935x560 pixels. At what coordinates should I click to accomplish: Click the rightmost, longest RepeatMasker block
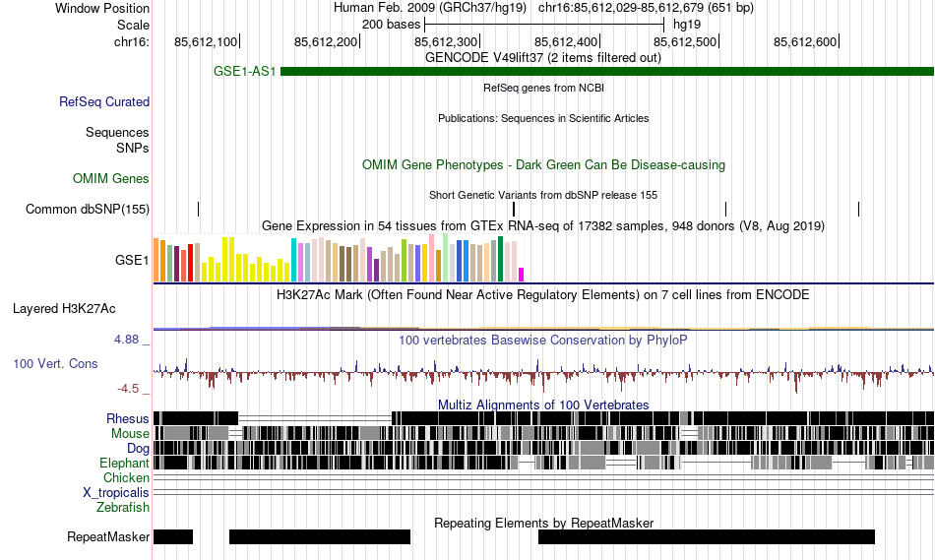(x=707, y=536)
